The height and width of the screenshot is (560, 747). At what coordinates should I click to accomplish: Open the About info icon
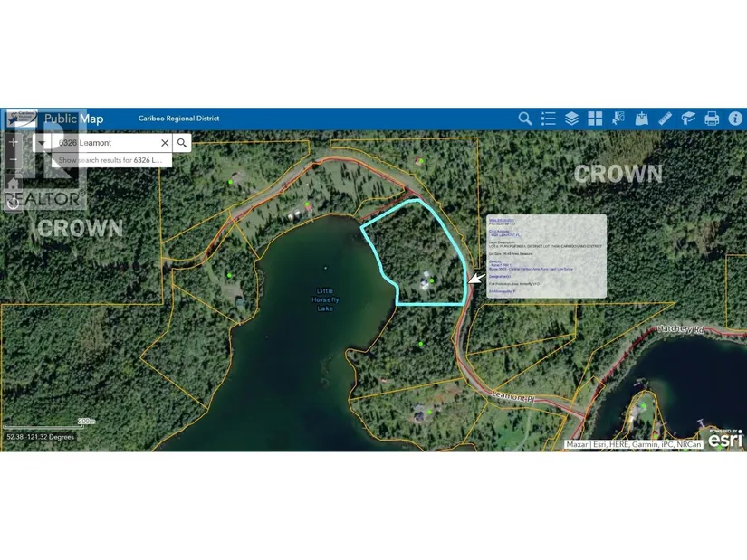tap(734, 119)
